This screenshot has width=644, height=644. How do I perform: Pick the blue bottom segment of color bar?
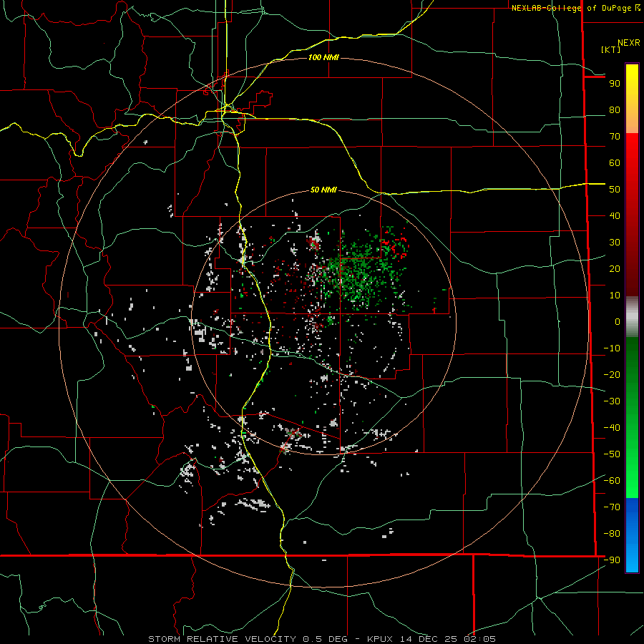click(632, 535)
